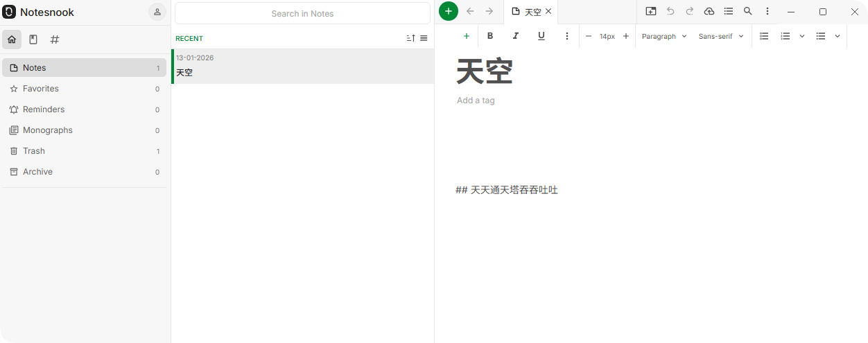
Task: Click the green insert block plus
Action: tap(466, 36)
